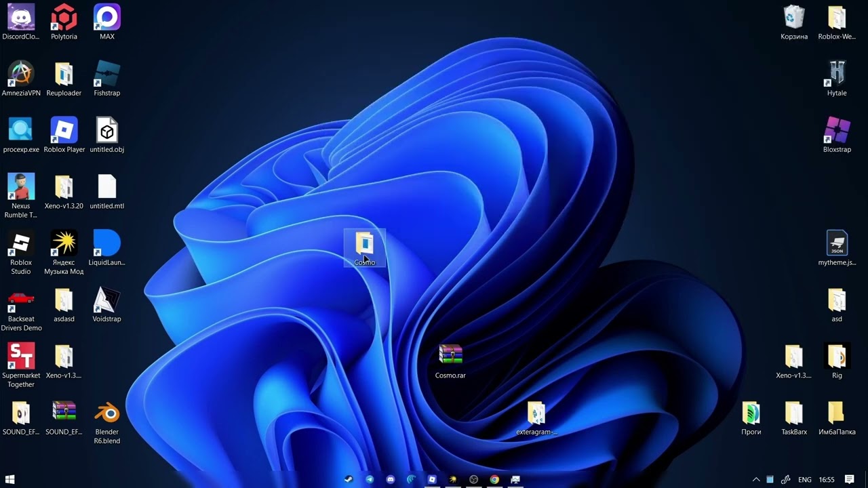Select the Проги folder

point(751,418)
